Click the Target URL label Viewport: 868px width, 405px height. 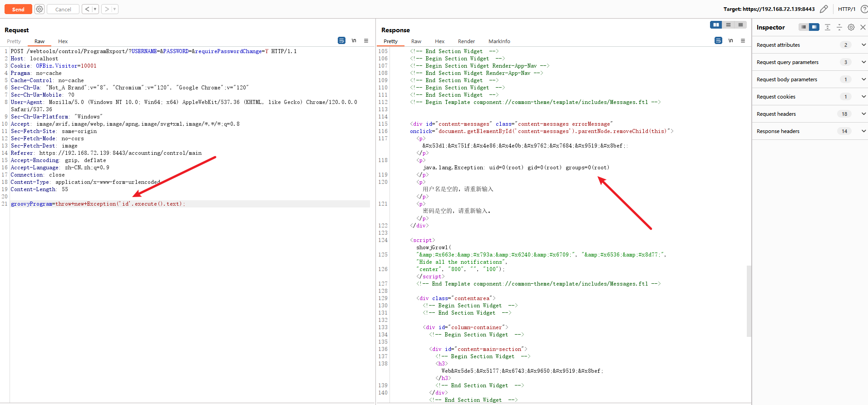tap(769, 9)
